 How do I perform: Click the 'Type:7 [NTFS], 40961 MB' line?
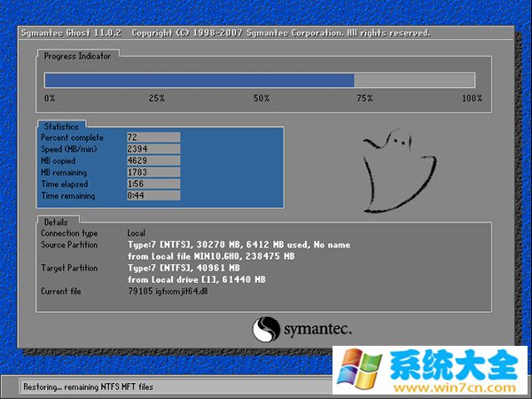(x=184, y=268)
